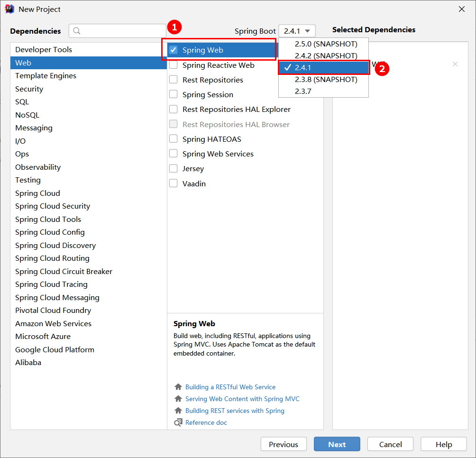Screen dimensions: 476x458
Task: Click the search magnifier icon
Action: point(77,31)
